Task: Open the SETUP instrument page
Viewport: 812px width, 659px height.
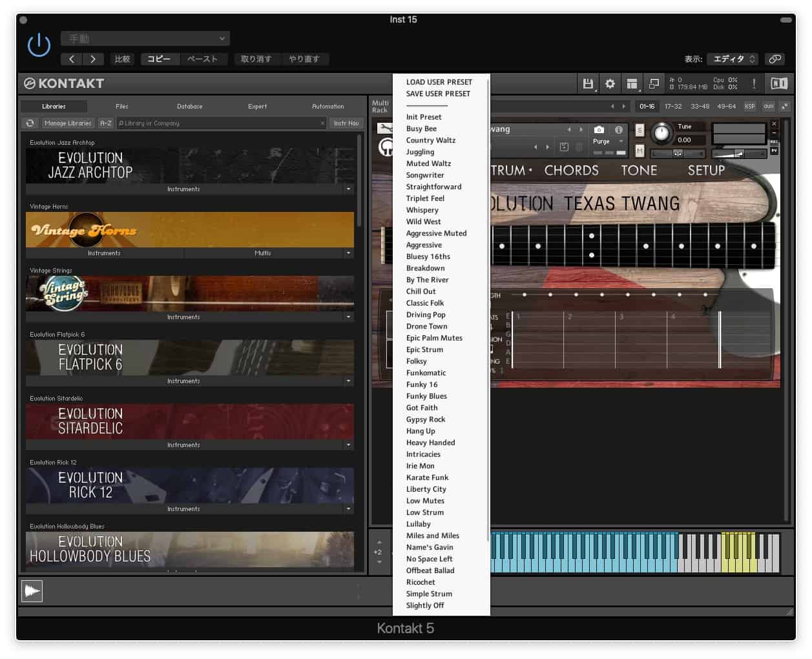Action: pos(706,171)
